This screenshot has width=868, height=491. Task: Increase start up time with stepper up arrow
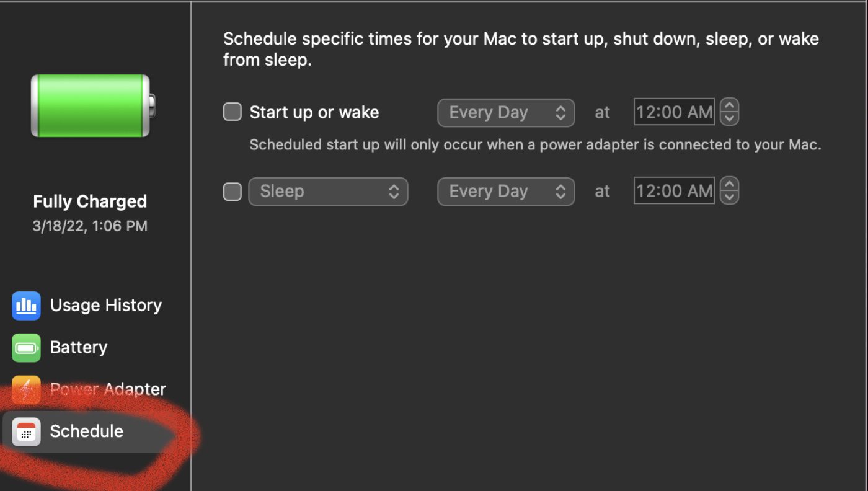tap(730, 106)
